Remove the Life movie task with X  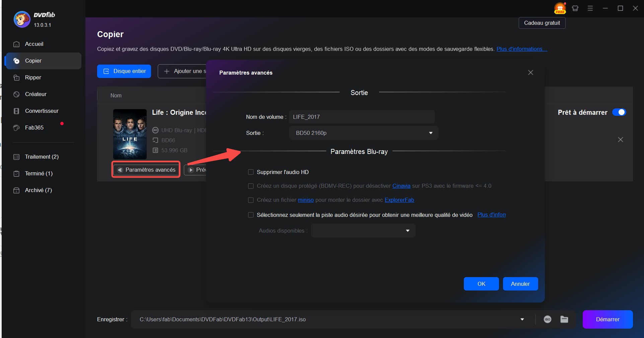click(620, 140)
